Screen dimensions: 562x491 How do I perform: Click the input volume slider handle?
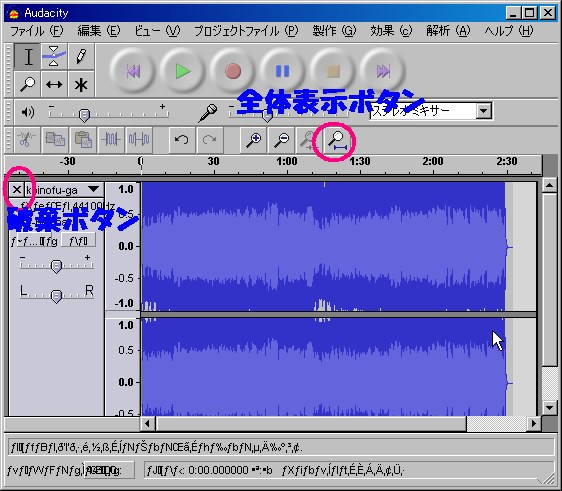click(x=267, y=115)
